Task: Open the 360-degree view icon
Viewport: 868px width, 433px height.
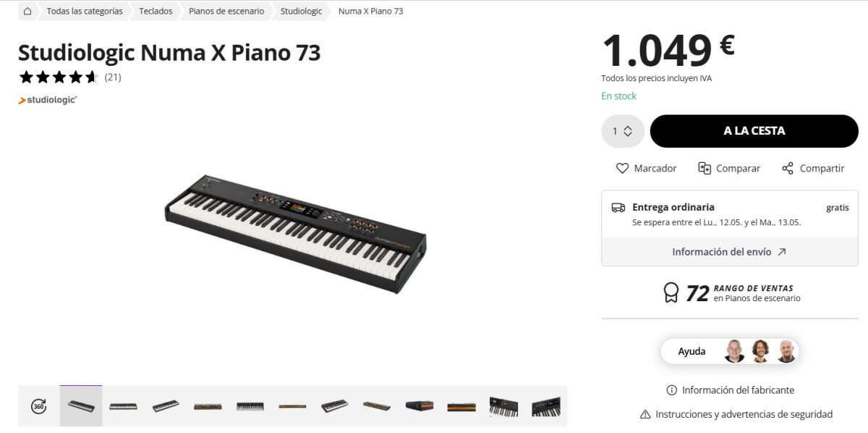Action: 39,406
